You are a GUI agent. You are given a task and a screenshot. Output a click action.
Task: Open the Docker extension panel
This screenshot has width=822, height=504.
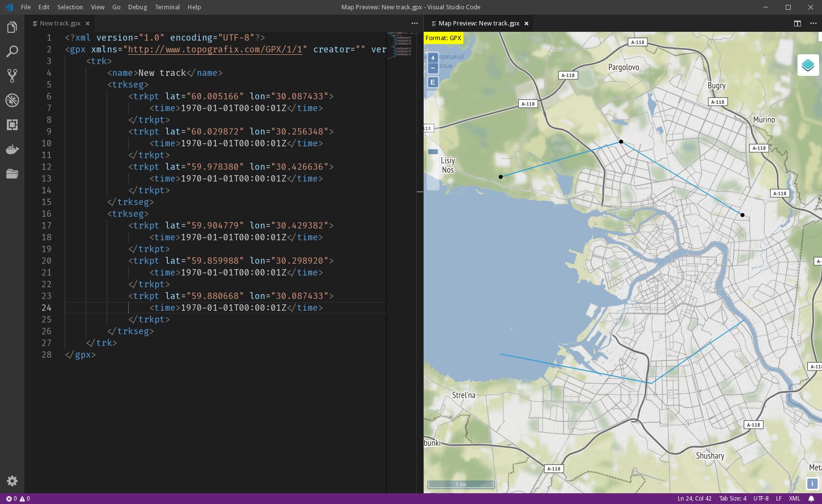pyautogui.click(x=12, y=149)
